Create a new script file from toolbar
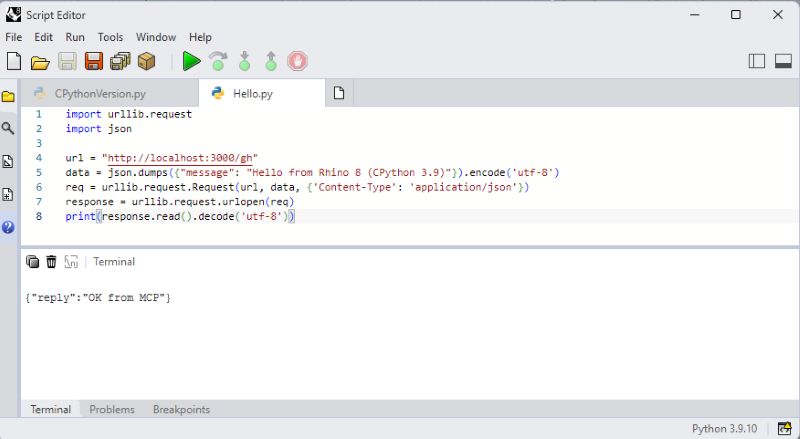Viewport: 800px width, 439px height. tap(14, 61)
